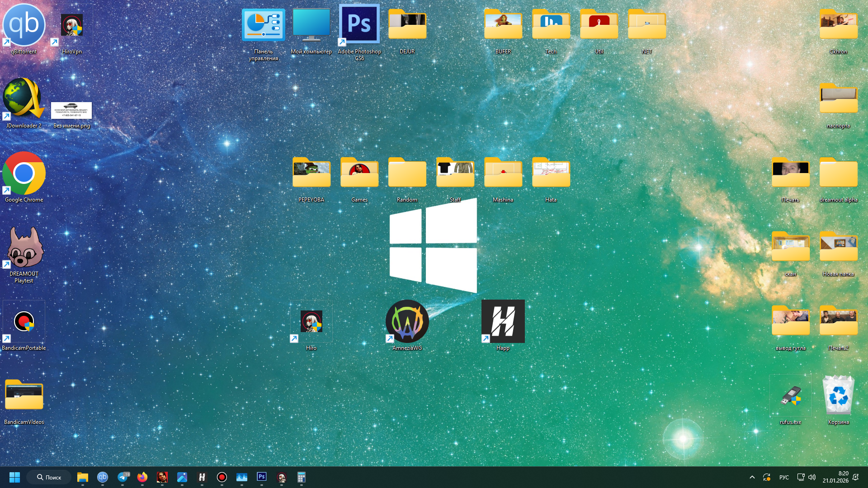Select the Happ desktop shortcut

coord(503,322)
